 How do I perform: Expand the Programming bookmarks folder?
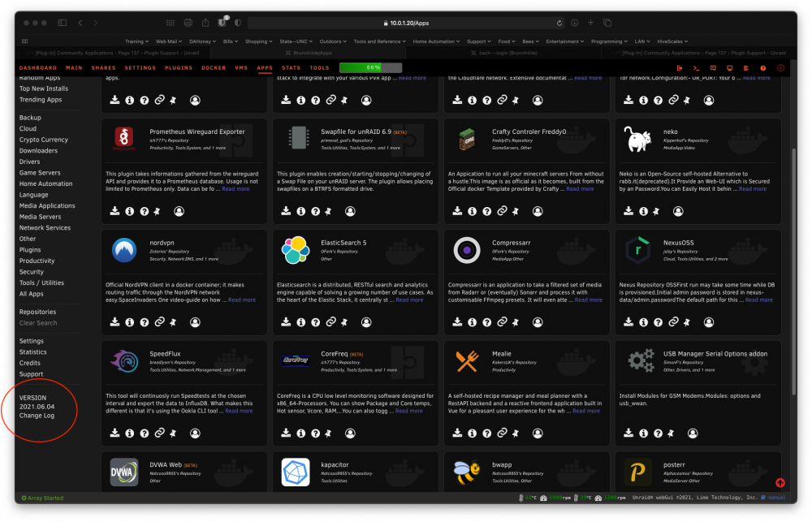[x=609, y=41]
